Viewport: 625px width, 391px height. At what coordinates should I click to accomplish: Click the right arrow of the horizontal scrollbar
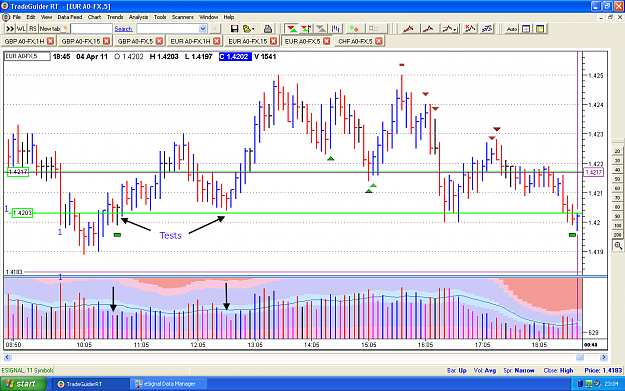[603, 358]
